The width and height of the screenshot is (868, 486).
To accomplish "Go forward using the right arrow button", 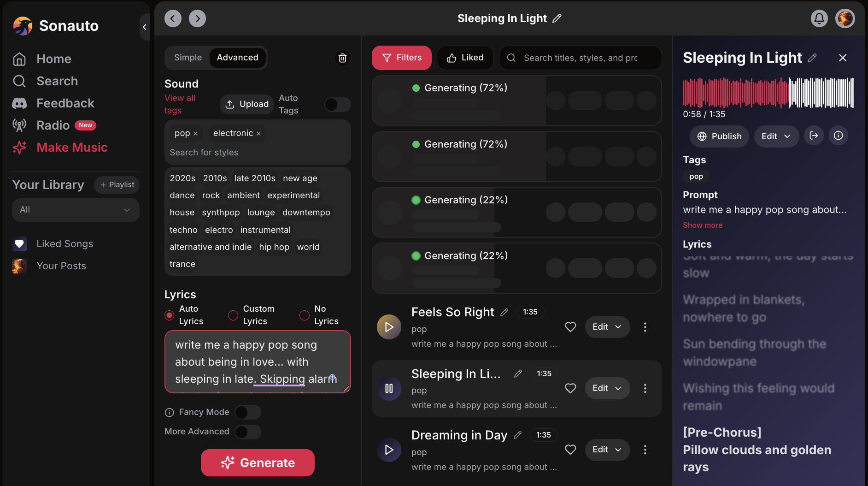I will [x=197, y=18].
